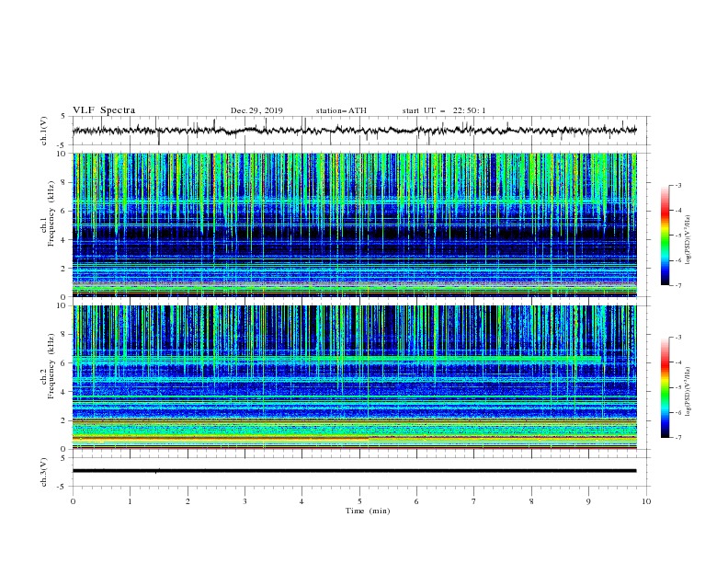The height and width of the screenshot is (563, 728).
Task: Click the "-4" tick on ch.1 colorbar
Action: [677, 211]
